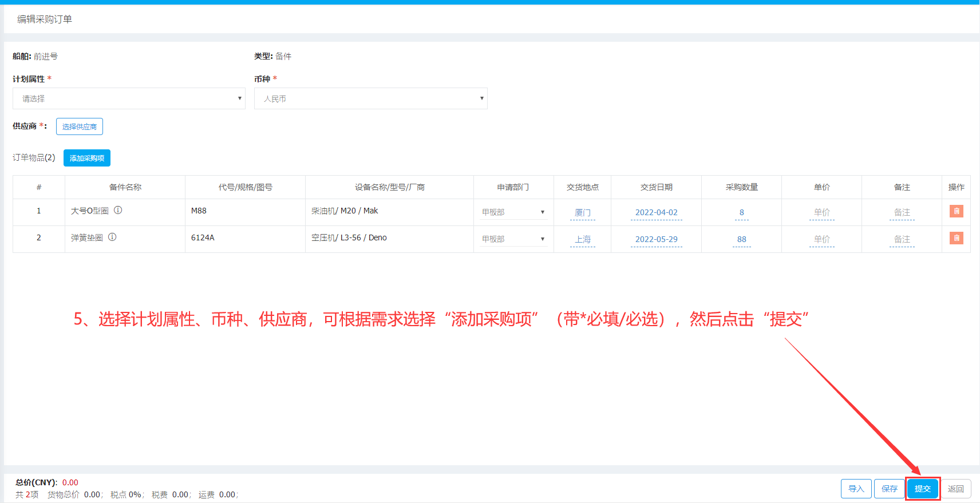Click the 操作 column header
The image size is (980, 503).
pyautogui.click(x=956, y=187)
